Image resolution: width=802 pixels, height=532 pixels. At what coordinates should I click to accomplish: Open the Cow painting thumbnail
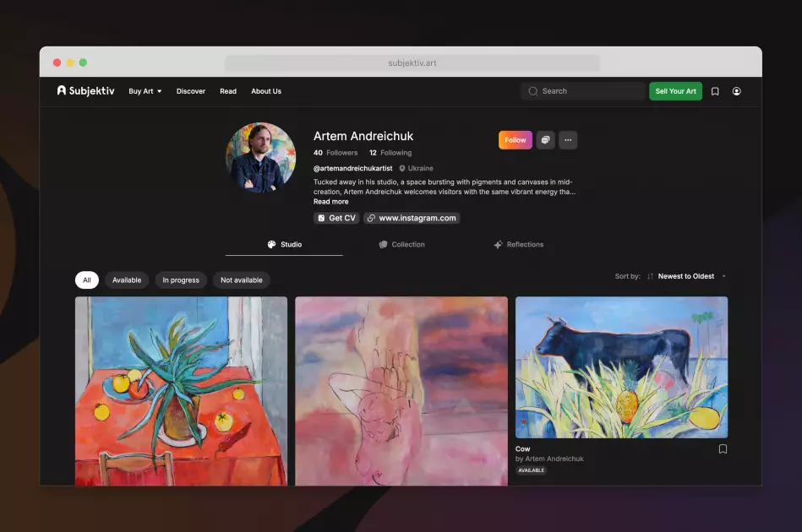pos(621,367)
